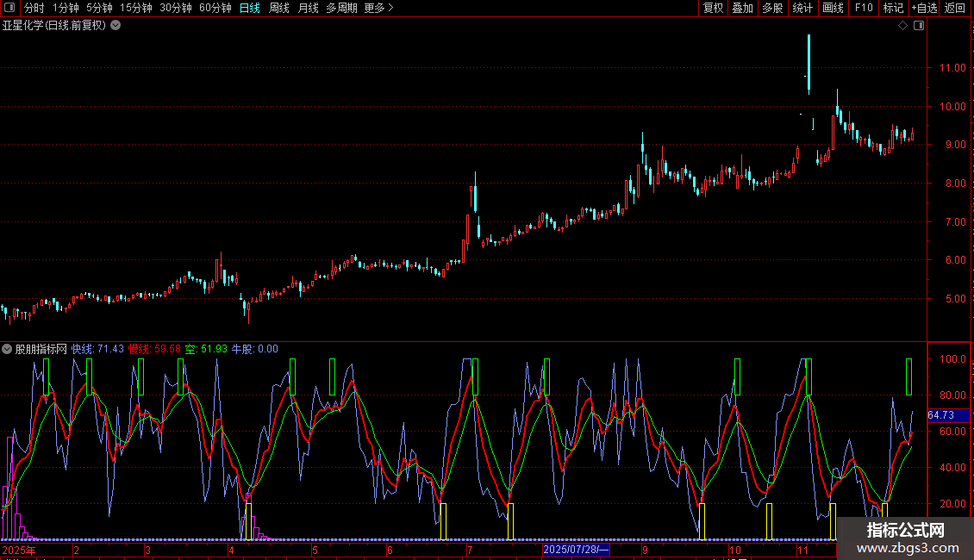Add stock via +自选 button
Screen dimensions: 974x560
pos(924,8)
